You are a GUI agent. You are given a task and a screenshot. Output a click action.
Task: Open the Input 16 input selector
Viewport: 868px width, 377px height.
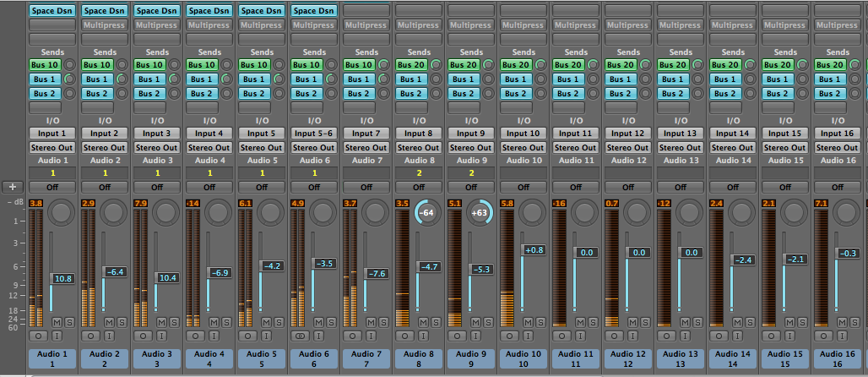837,134
